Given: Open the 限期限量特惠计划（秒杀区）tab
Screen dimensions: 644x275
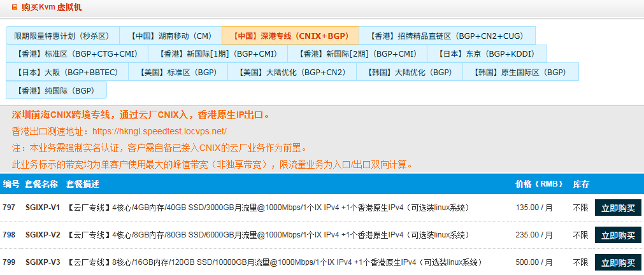Looking at the screenshot, I should (62, 36).
